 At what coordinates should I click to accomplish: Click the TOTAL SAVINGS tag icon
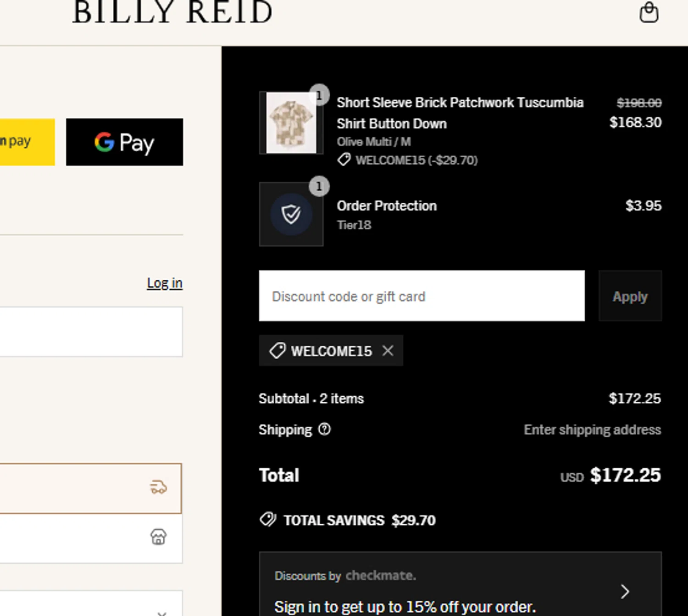268,520
